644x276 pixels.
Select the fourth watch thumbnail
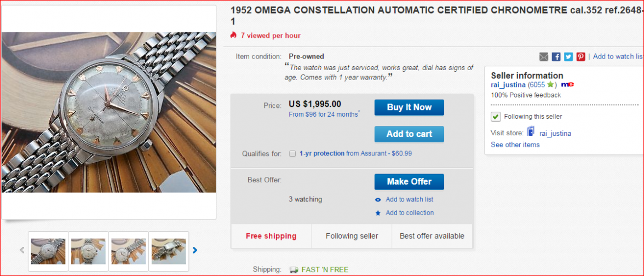tap(169, 251)
